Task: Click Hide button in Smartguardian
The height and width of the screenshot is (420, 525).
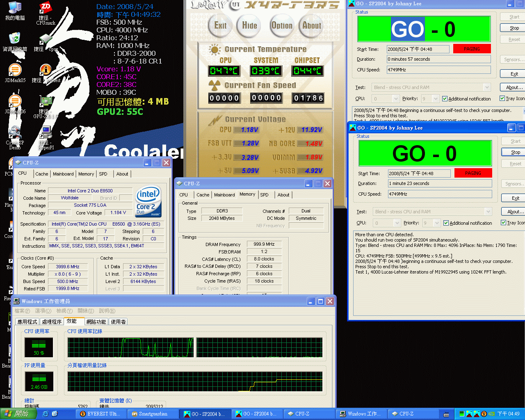Action: pos(249,26)
